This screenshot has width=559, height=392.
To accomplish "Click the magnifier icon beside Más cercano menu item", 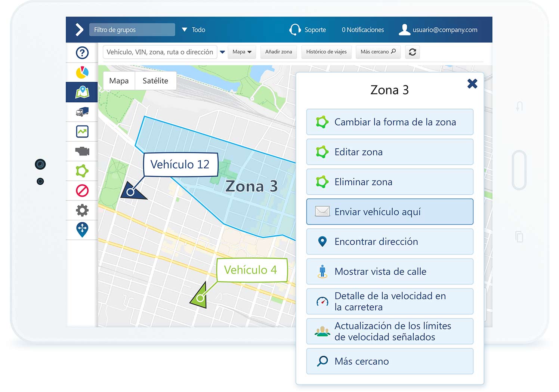I will pos(322,361).
